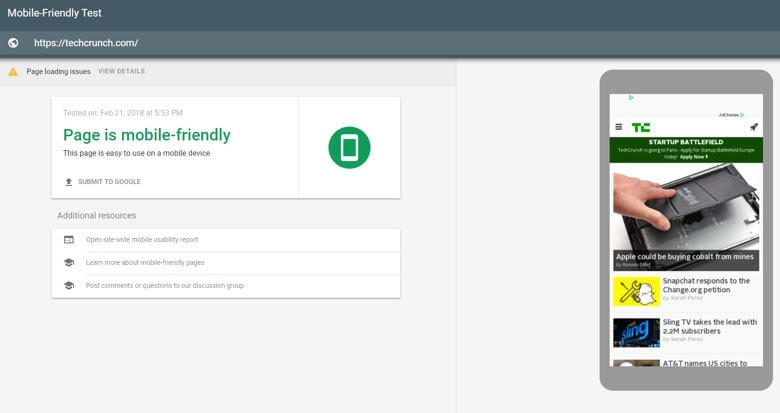Screen dimensions: 780x413
Task: Open site-wide mobile usability report
Action: pos(142,239)
